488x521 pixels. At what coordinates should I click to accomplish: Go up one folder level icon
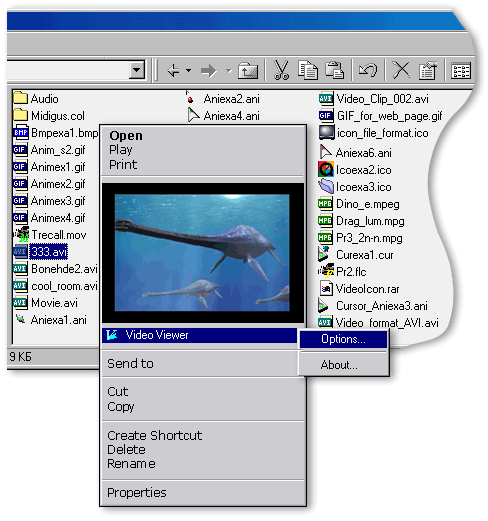point(248,71)
